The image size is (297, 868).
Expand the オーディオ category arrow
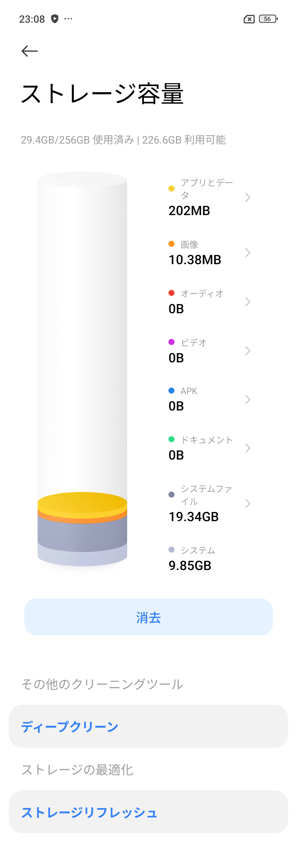point(247,302)
